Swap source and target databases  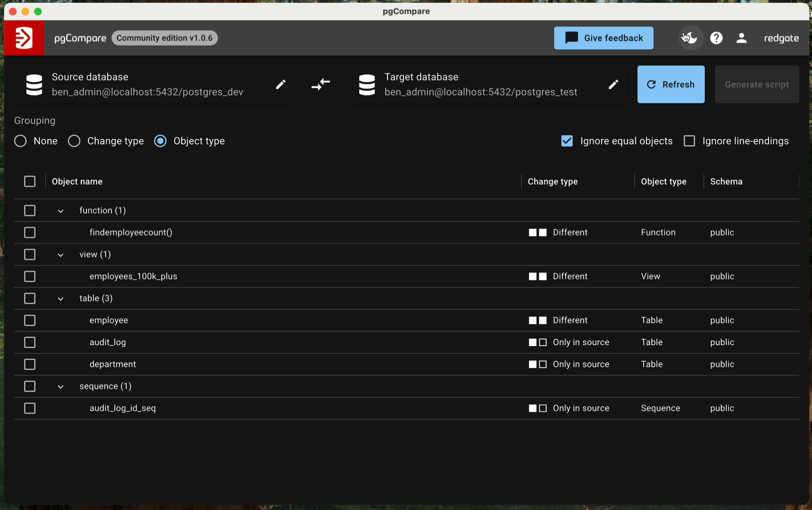tap(321, 85)
